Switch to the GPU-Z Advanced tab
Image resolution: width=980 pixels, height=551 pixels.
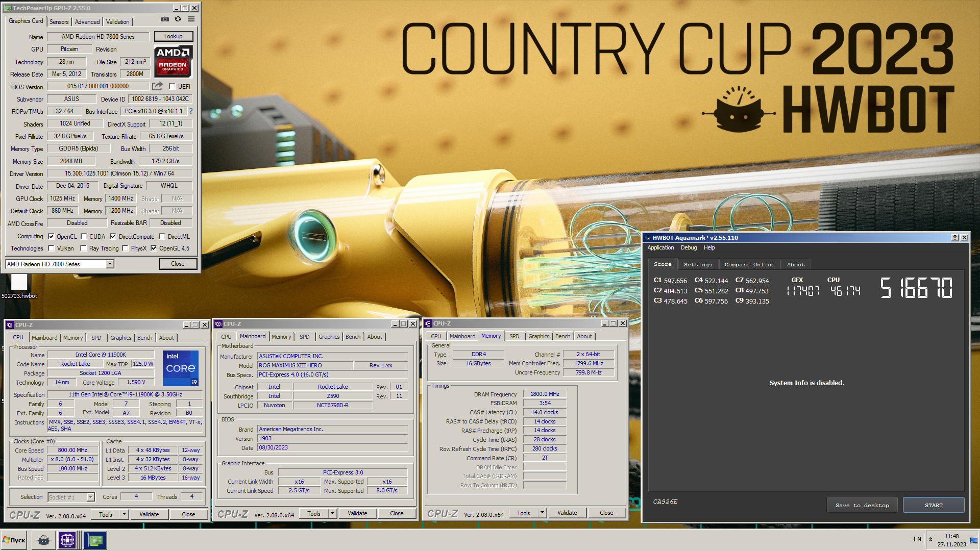87,22
